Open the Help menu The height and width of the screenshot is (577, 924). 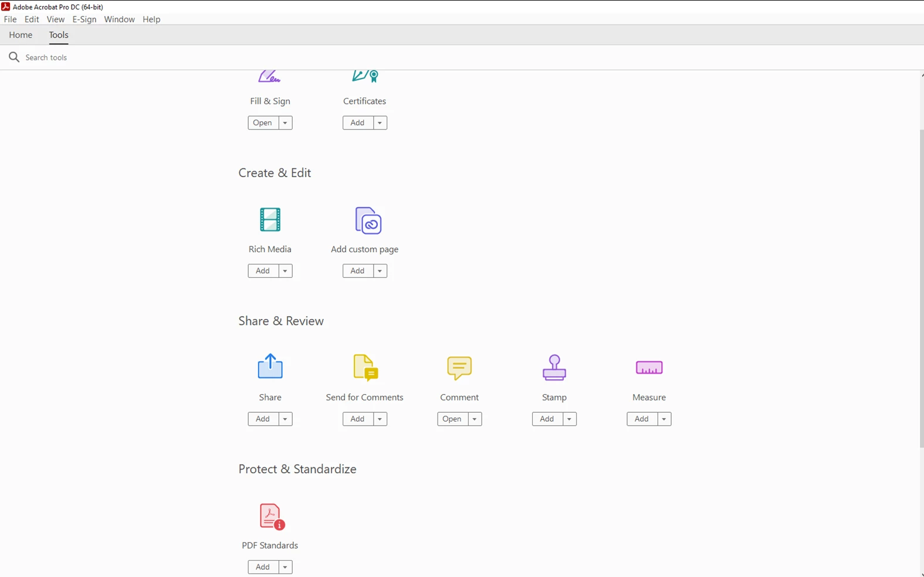tap(151, 19)
